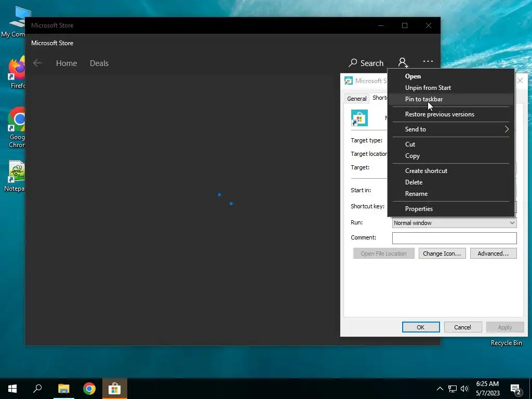Viewport: 532px width, 399px height.
Task: Choose Unpin from Start
Action: pos(450,87)
